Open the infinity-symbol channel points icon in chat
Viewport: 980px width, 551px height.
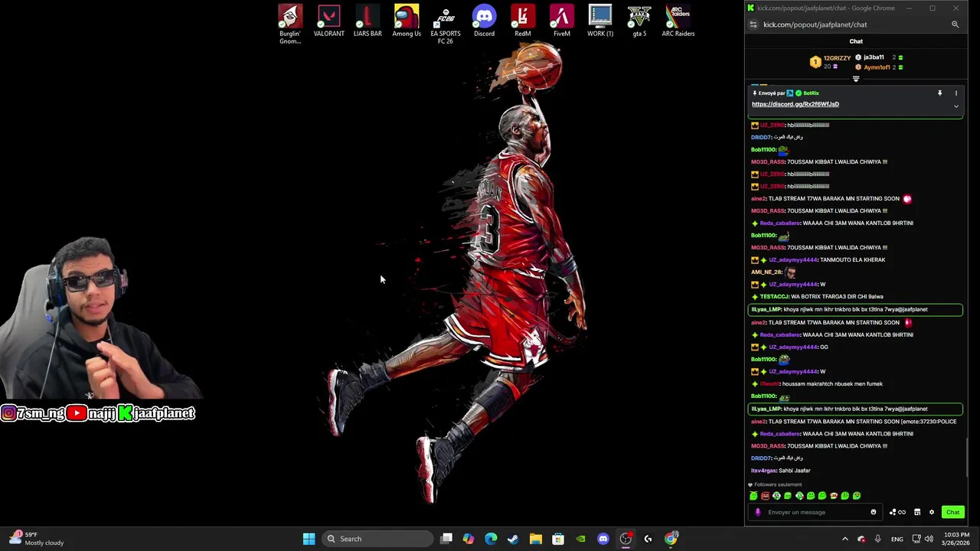point(902,512)
